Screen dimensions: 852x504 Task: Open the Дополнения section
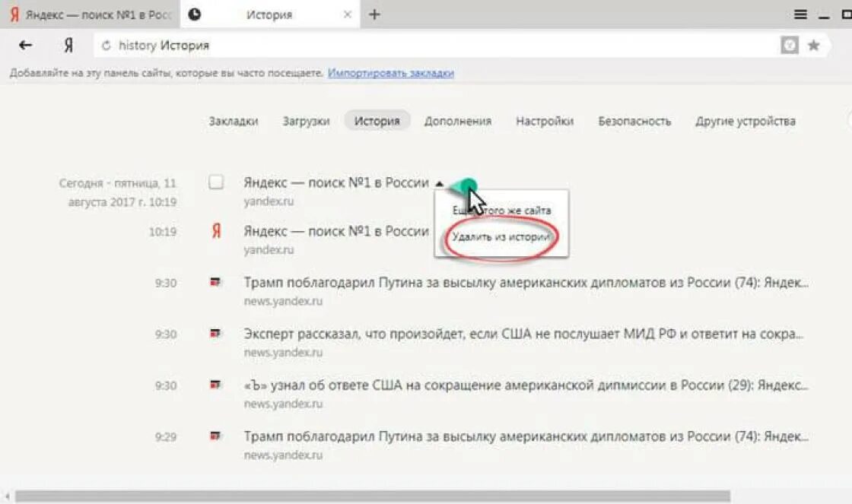(458, 121)
